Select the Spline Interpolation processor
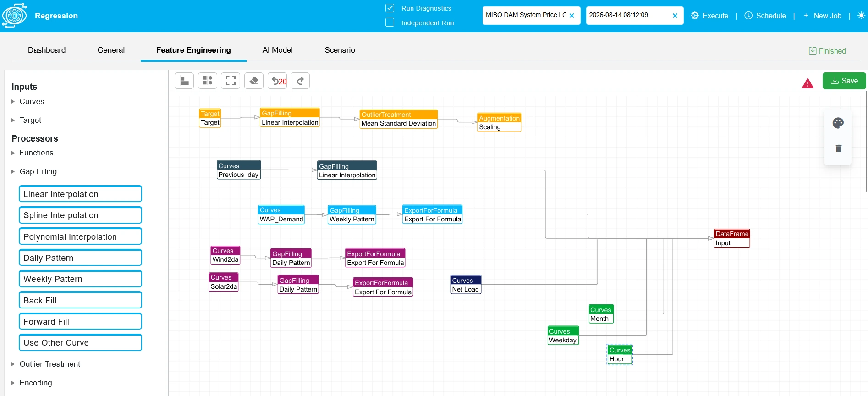The image size is (868, 396). pos(80,215)
